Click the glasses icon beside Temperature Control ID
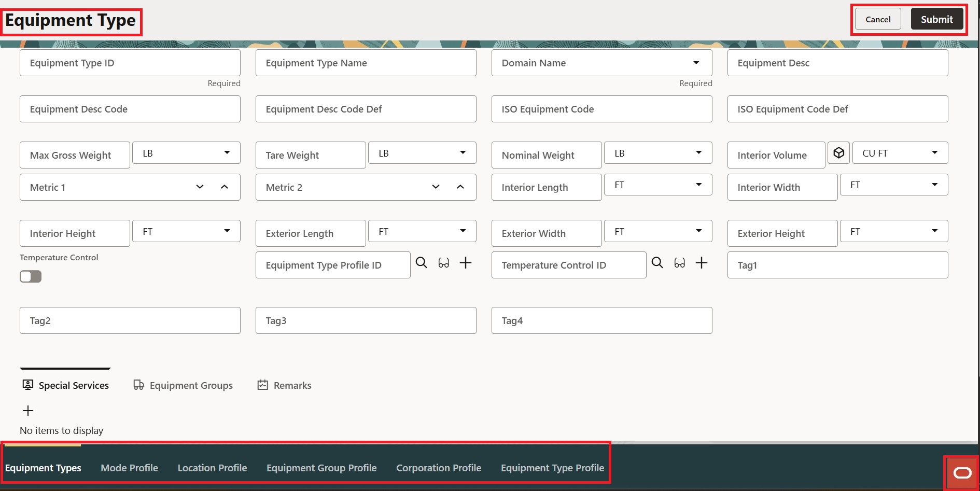 click(680, 263)
